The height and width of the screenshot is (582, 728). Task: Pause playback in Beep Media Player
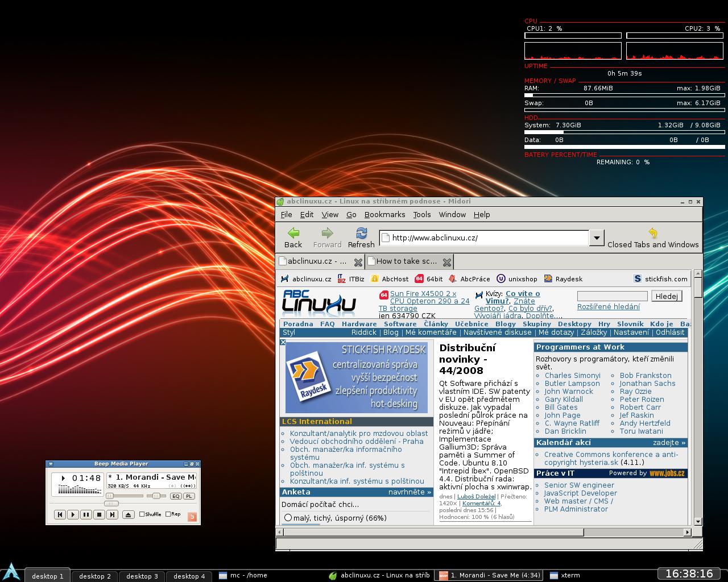point(86,514)
